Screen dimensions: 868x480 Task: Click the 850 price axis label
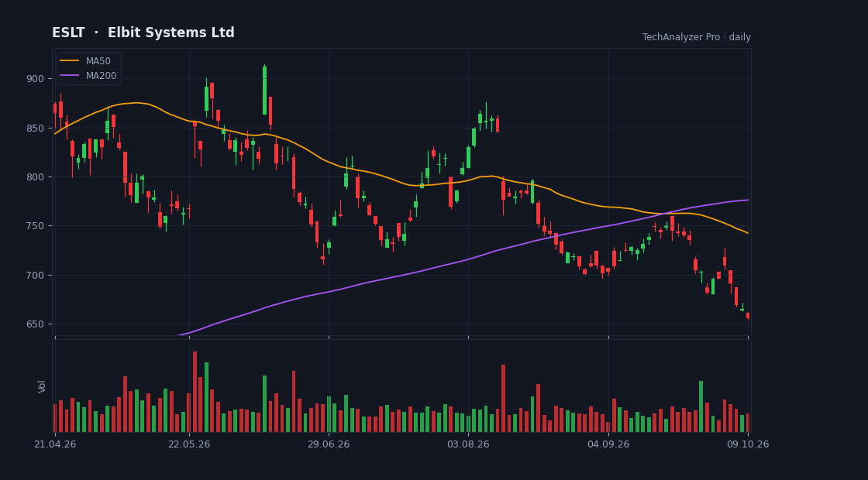(34, 129)
